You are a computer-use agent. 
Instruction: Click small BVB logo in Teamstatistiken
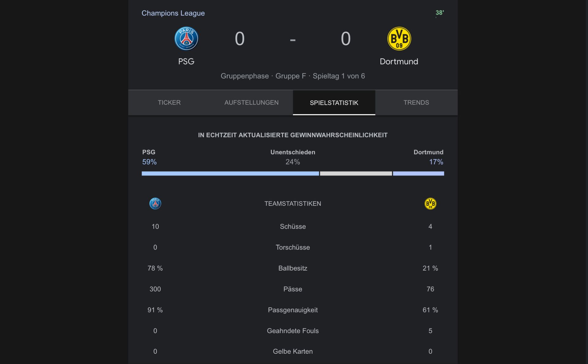coord(430,203)
